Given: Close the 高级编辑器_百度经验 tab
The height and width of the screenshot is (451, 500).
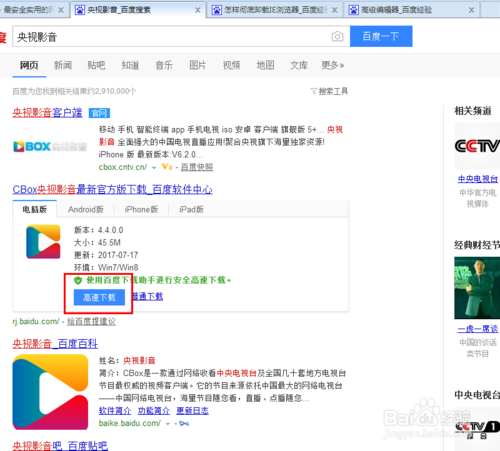Looking at the screenshot, I should click(471, 10).
